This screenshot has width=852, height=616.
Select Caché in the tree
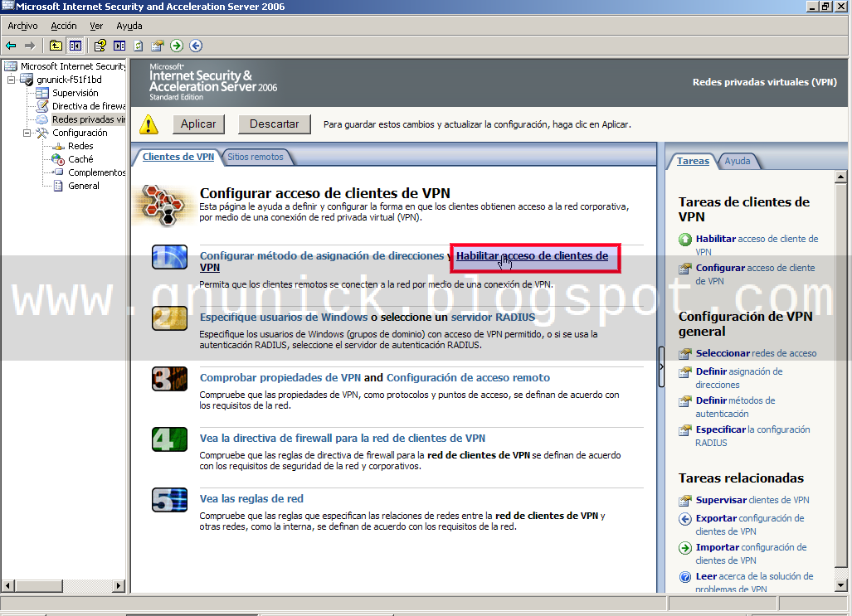80,159
